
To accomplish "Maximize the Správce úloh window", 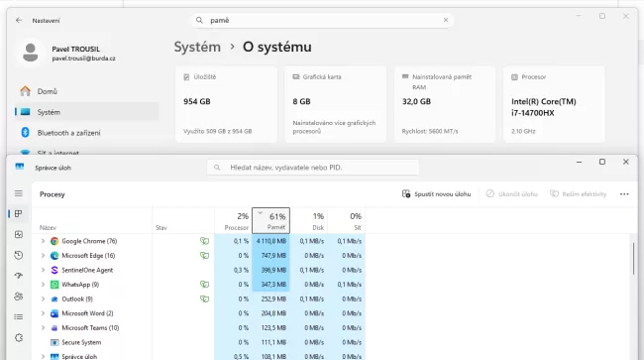I will click(602, 162).
